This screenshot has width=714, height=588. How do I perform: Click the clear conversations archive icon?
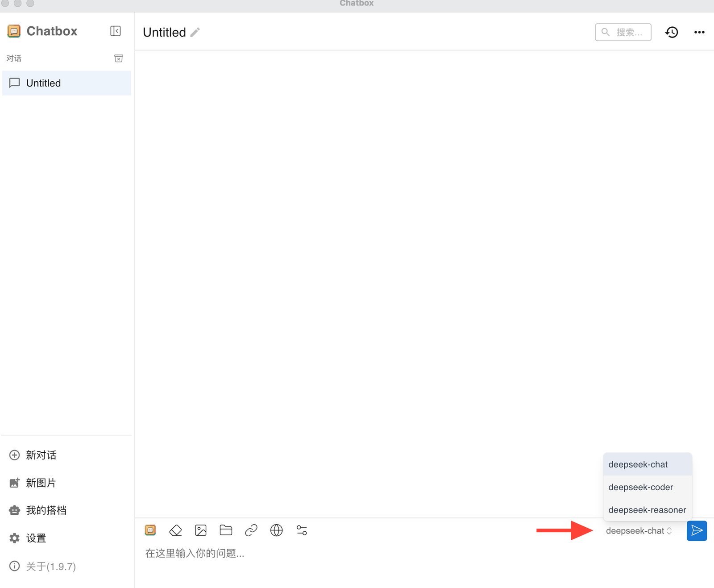118,58
